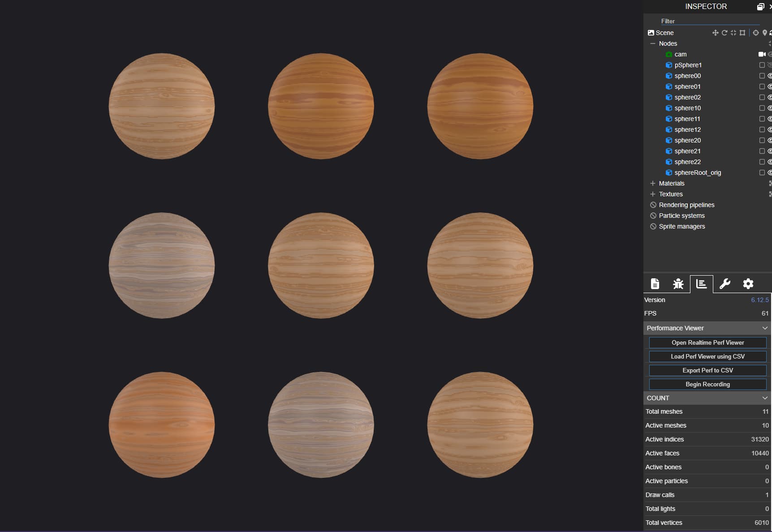Click the Begin Recording button
This screenshot has height=532, width=772.
click(x=708, y=384)
